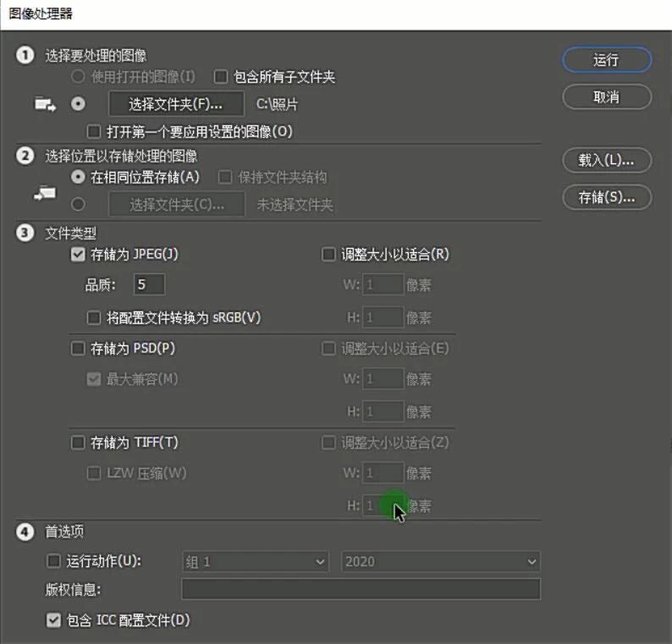Click the 品质 quality input field
This screenshot has width=672, height=644.
(x=149, y=284)
